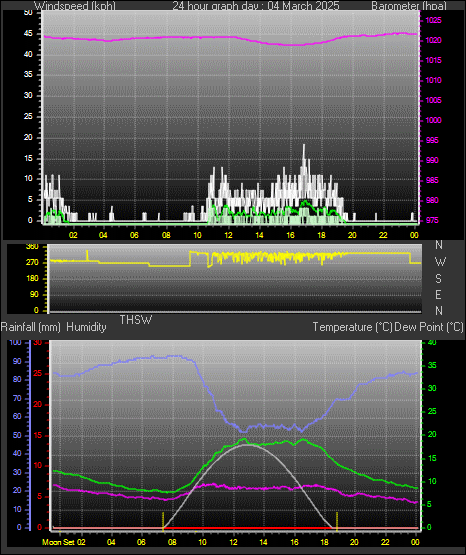Click the 'S' compass label
Image resolution: width=466 pixels, height=555 pixels.
[x=438, y=279]
